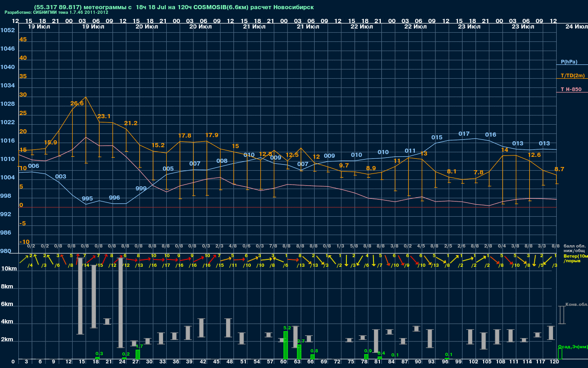Click forecast hour 60 on bottom axis
Image resolution: width=588 pixels, height=368 pixels.
point(284,362)
